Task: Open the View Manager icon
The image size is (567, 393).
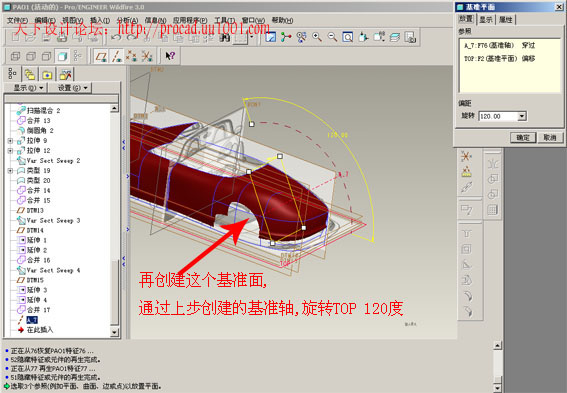Action: (x=410, y=37)
